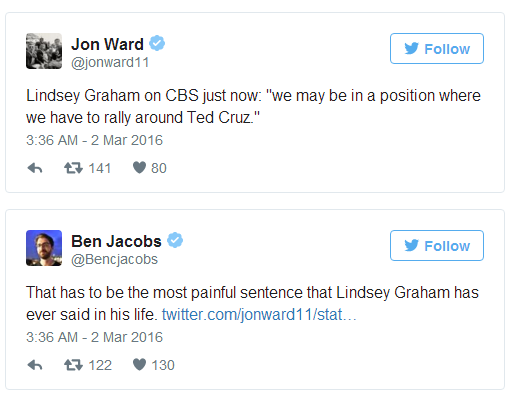Click the 141 retweet count

tap(100, 168)
